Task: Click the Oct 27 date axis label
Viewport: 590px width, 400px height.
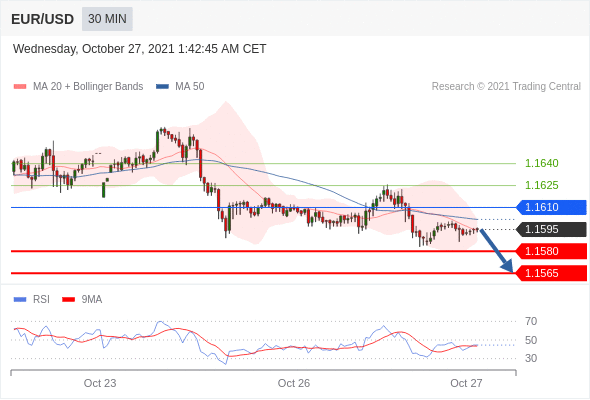Action: [x=466, y=383]
